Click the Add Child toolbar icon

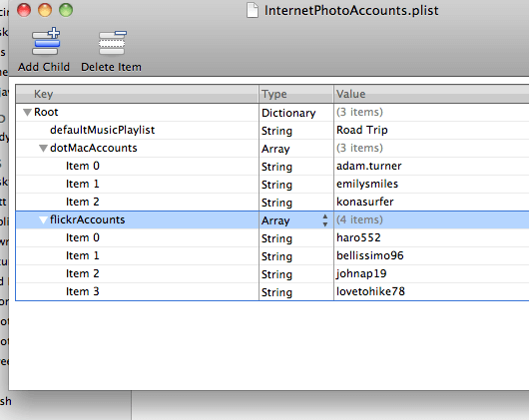click(x=46, y=42)
